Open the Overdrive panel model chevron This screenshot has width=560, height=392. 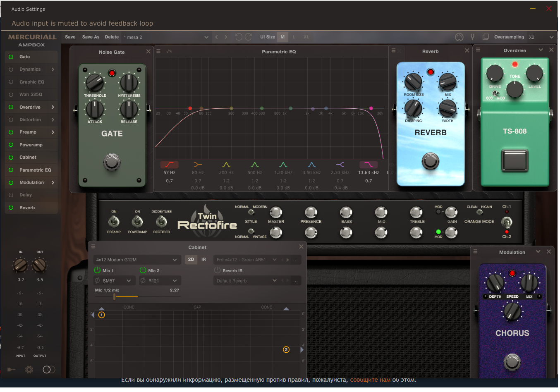pyautogui.click(x=541, y=50)
